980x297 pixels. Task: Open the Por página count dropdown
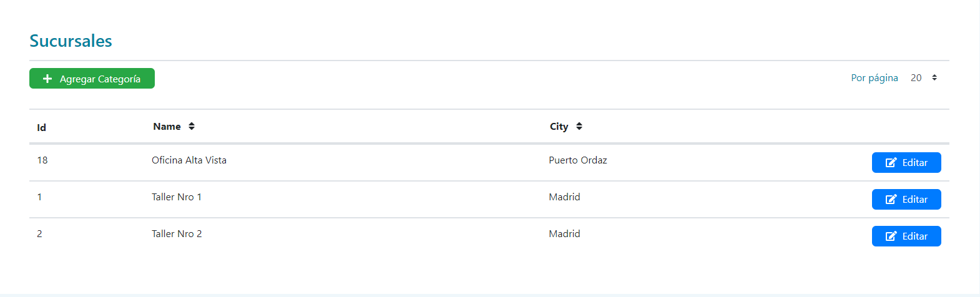pyautogui.click(x=924, y=78)
